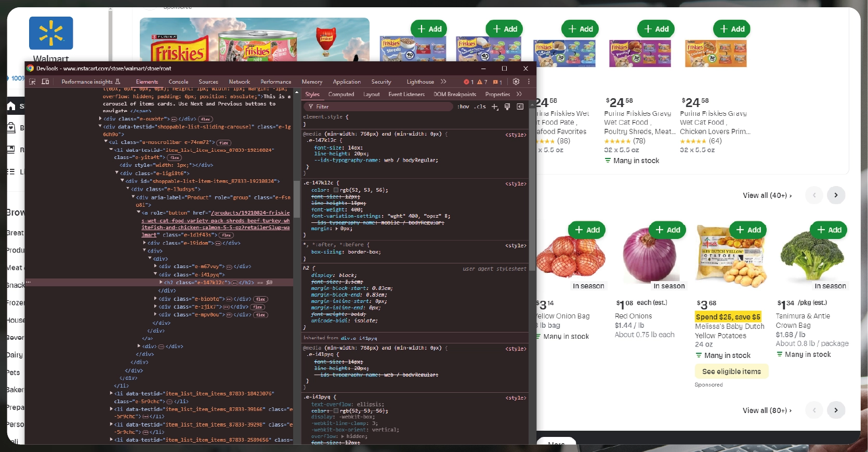Screen dimensions: 868x452
Task: Expand more DevTools panels chevron after Lighthouse
Action: tap(443, 82)
